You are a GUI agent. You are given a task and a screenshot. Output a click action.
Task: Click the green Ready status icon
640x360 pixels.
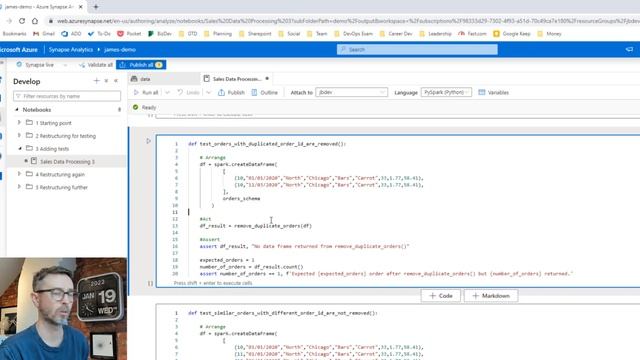tap(136, 107)
